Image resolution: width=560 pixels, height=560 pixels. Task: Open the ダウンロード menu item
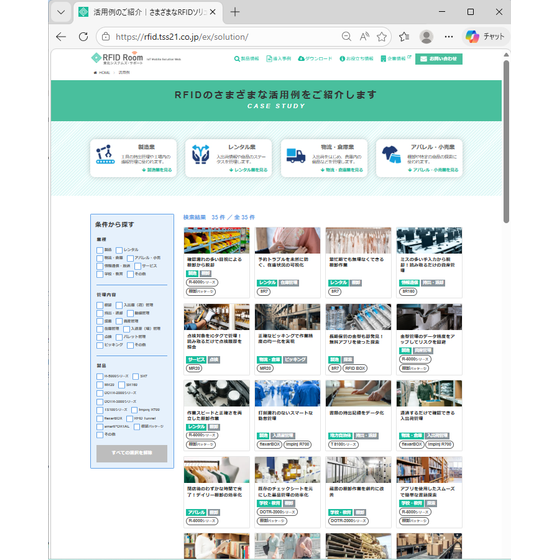tap(315, 59)
